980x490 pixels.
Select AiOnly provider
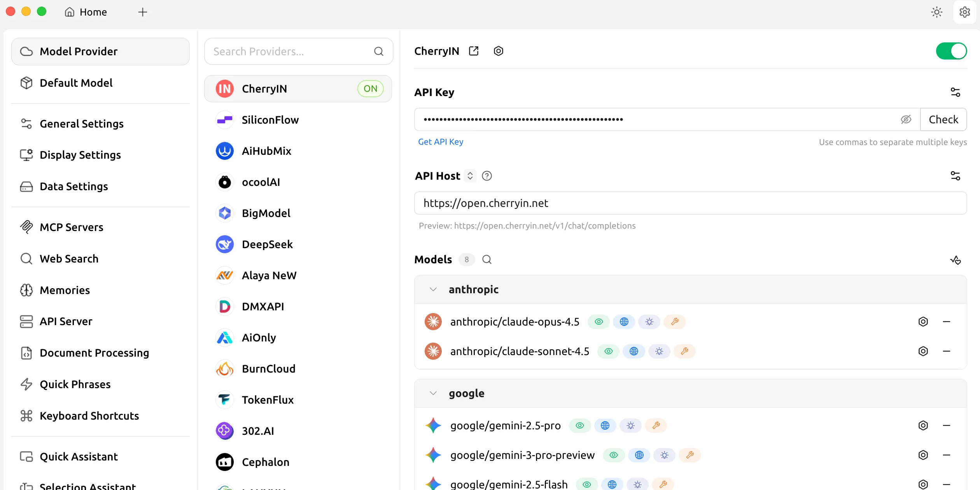(298, 338)
